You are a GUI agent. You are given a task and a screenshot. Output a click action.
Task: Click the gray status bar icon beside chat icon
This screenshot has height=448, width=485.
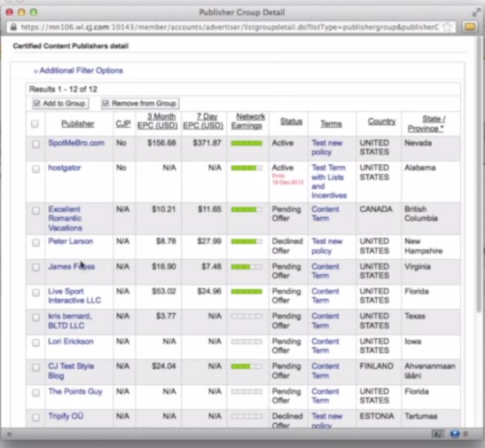point(438,434)
